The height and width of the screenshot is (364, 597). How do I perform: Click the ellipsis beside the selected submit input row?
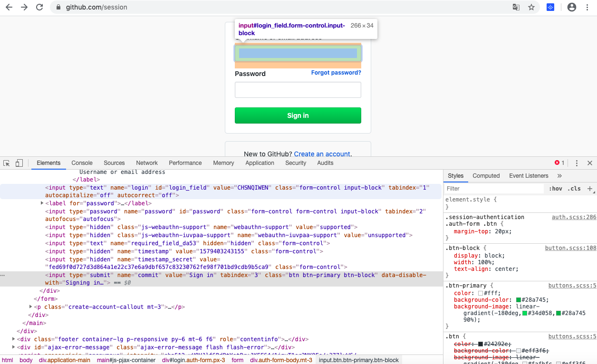point(3,275)
